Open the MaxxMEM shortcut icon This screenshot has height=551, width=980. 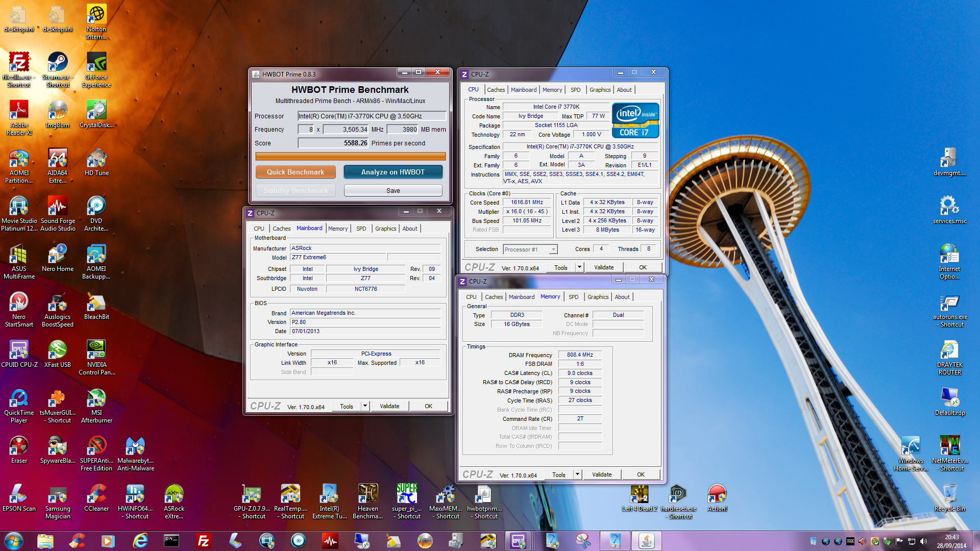point(446,501)
